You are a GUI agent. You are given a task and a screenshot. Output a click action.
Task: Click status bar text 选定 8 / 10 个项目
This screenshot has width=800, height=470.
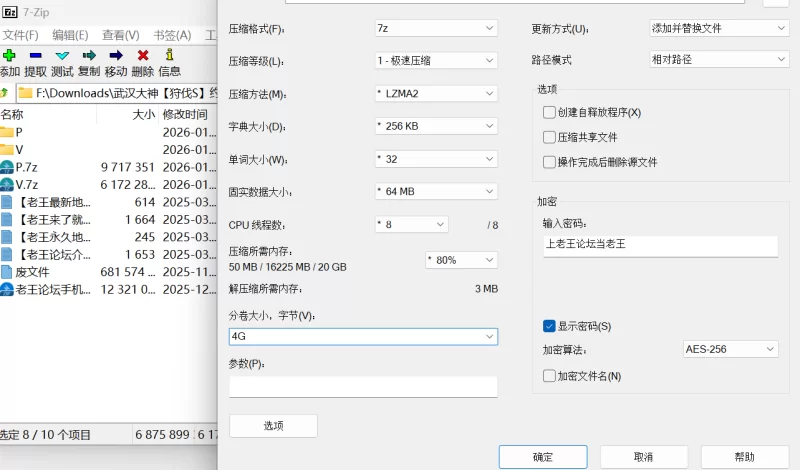pyautogui.click(x=45, y=435)
